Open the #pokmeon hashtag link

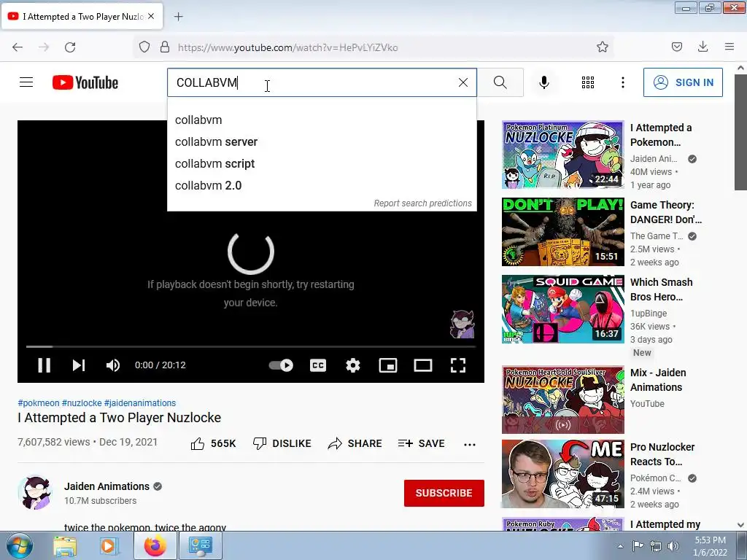[39, 402]
